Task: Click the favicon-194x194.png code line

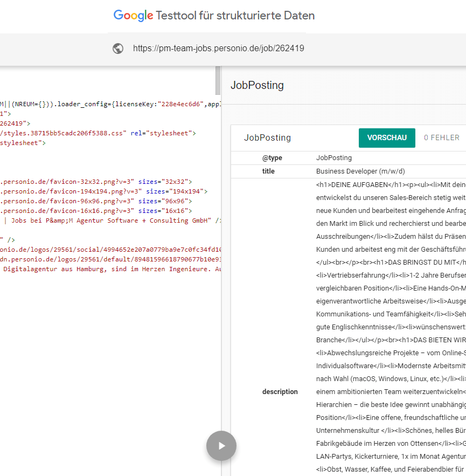Action: 104,191
